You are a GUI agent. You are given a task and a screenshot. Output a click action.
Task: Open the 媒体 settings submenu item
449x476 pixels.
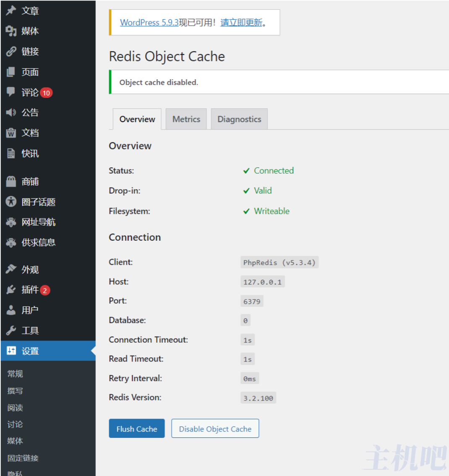click(15, 441)
